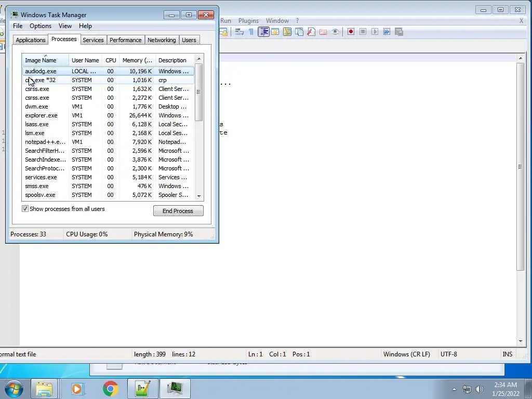Screen dimensions: 532x399
Task: Switch to Networking tab
Action: (x=162, y=40)
